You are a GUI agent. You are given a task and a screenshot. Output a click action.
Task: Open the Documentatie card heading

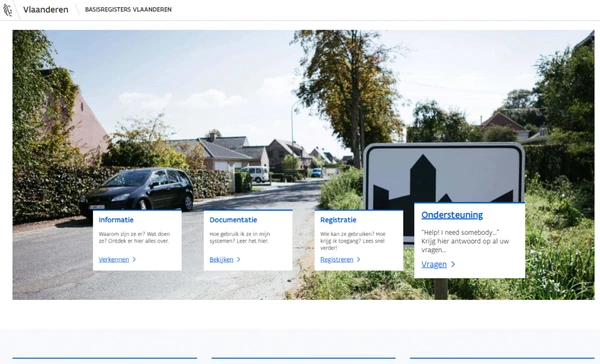click(233, 220)
